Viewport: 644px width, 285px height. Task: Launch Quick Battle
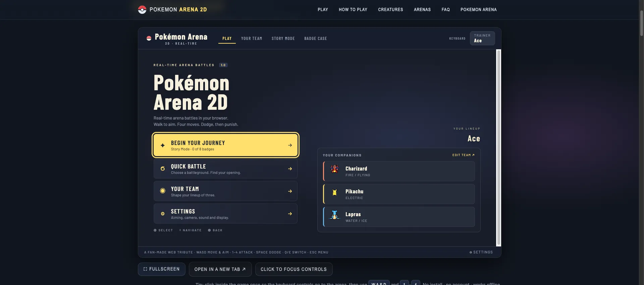(x=225, y=169)
